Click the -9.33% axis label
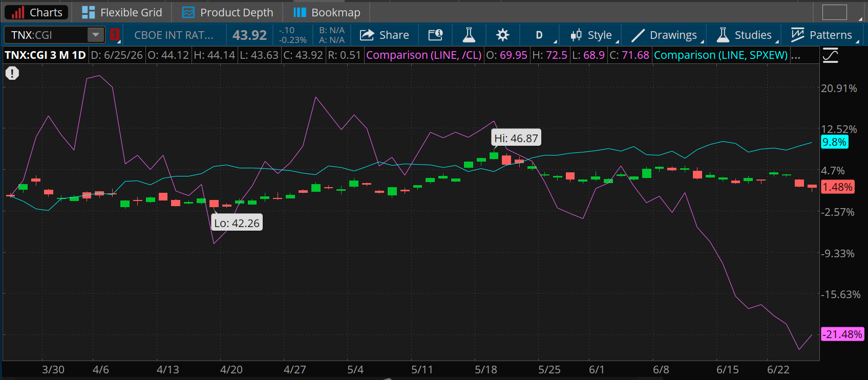Viewport: 868px width, 380px height. click(838, 254)
